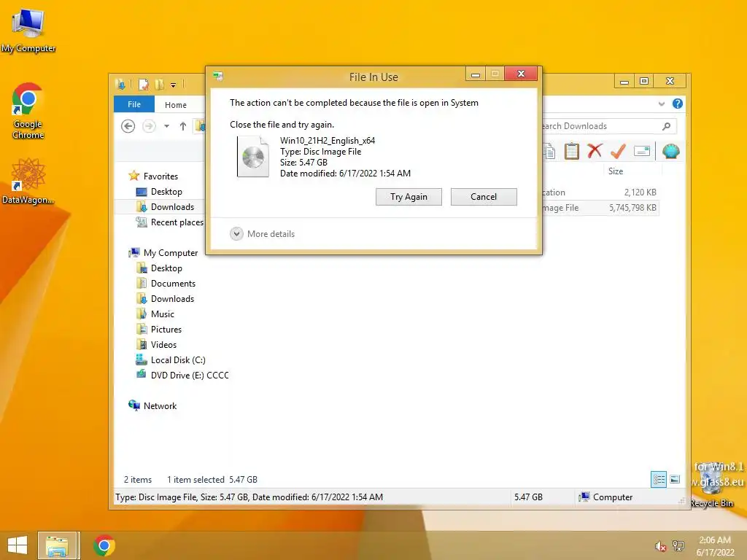Click New folder icon in quick access toolbar
Image resolution: width=747 pixels, height=560 pixels.
159,85
